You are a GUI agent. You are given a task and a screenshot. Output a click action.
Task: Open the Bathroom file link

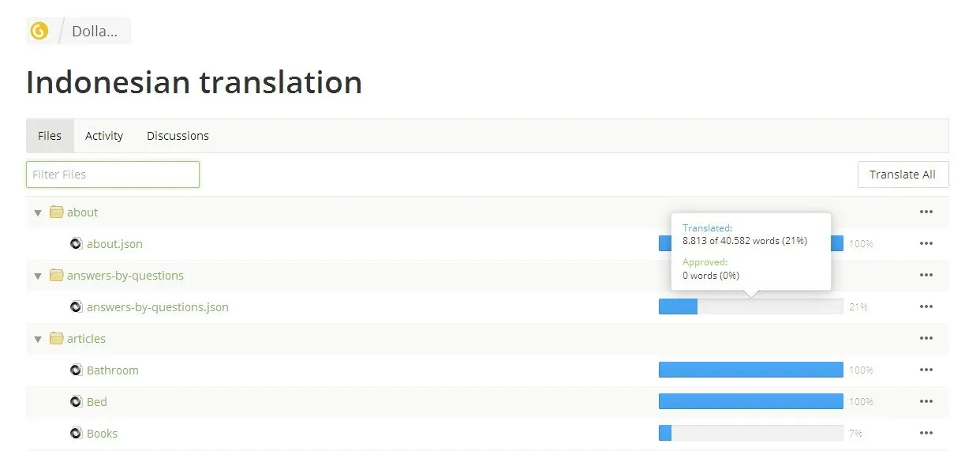(113, 370)
